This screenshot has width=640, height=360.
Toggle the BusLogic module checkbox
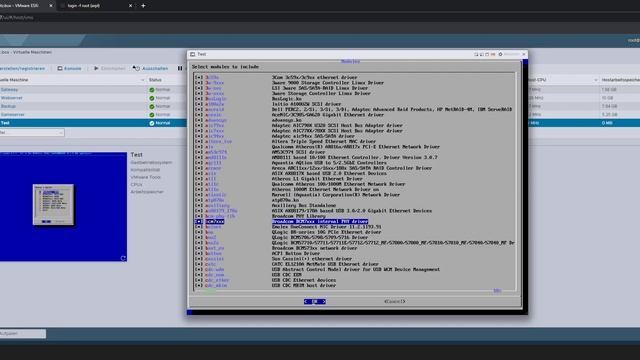(x=199, y=98)
